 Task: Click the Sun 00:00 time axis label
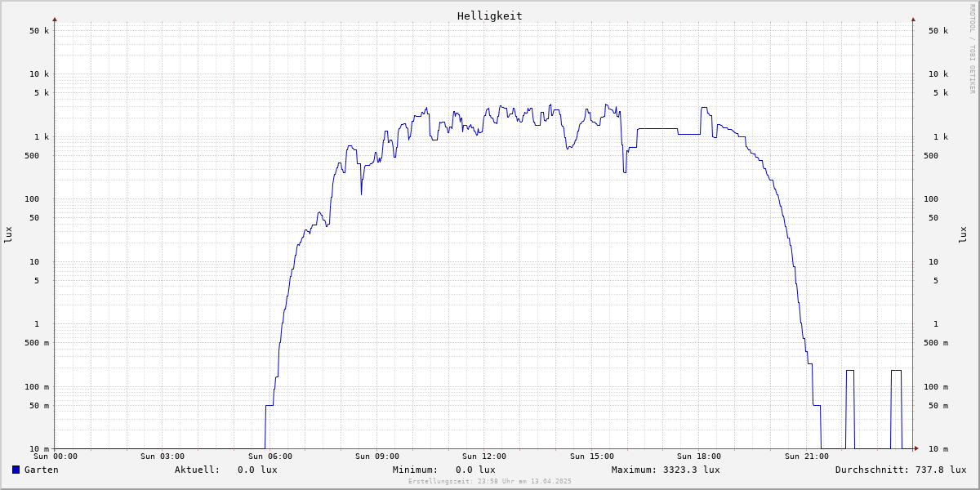[x=56, y=457]
